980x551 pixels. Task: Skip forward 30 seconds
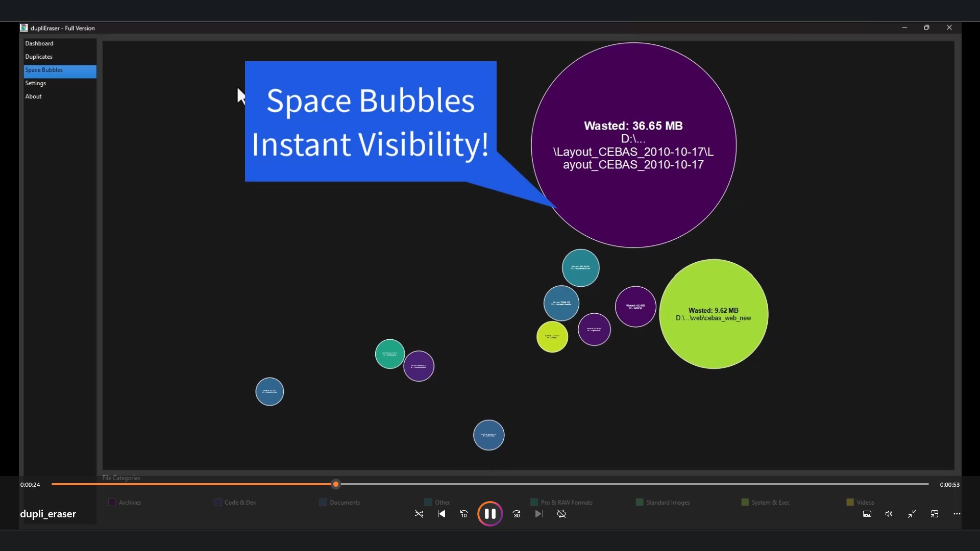(x=517, y=514)
